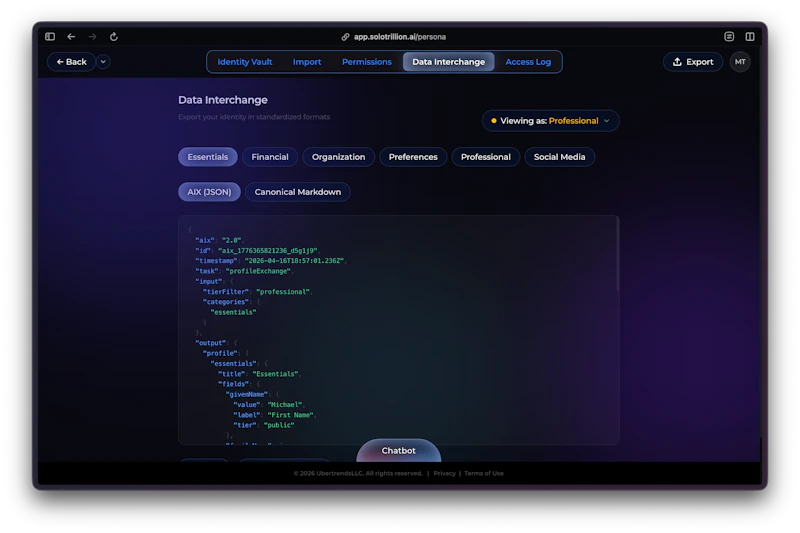Screen dimensions: 800x533
Task: Select the Essentials category pill
Action: [x=208, y=157]
